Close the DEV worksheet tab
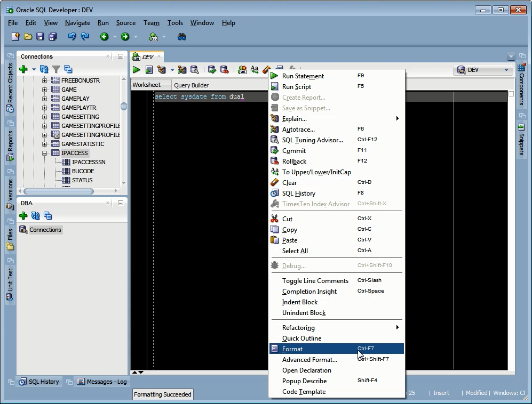This screenshot has height=404, width=532. (159, 56)
